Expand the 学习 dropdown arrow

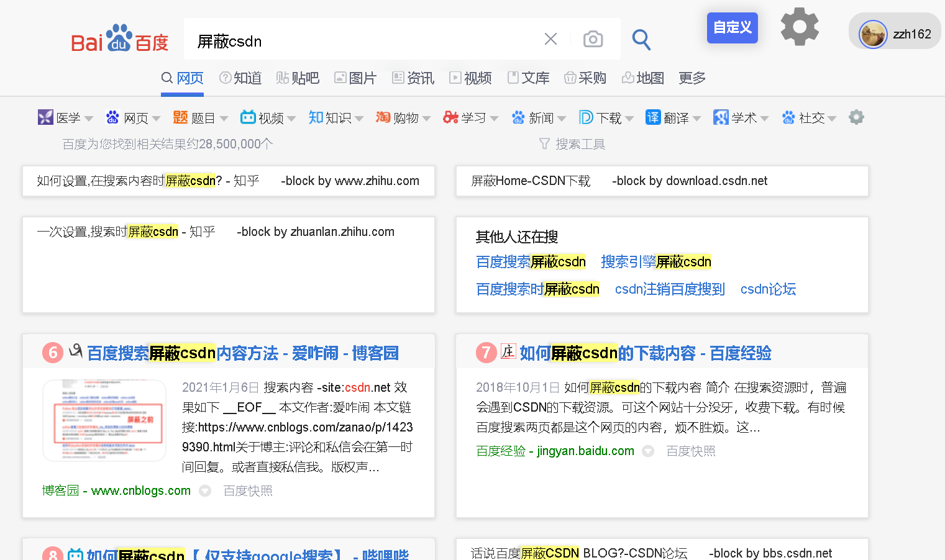[494, 119]
